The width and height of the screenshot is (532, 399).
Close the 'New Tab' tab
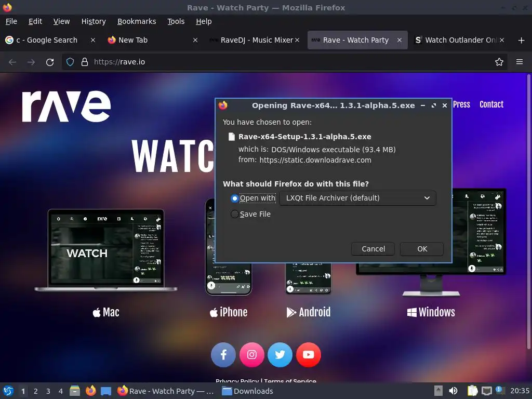click(195, 40)
